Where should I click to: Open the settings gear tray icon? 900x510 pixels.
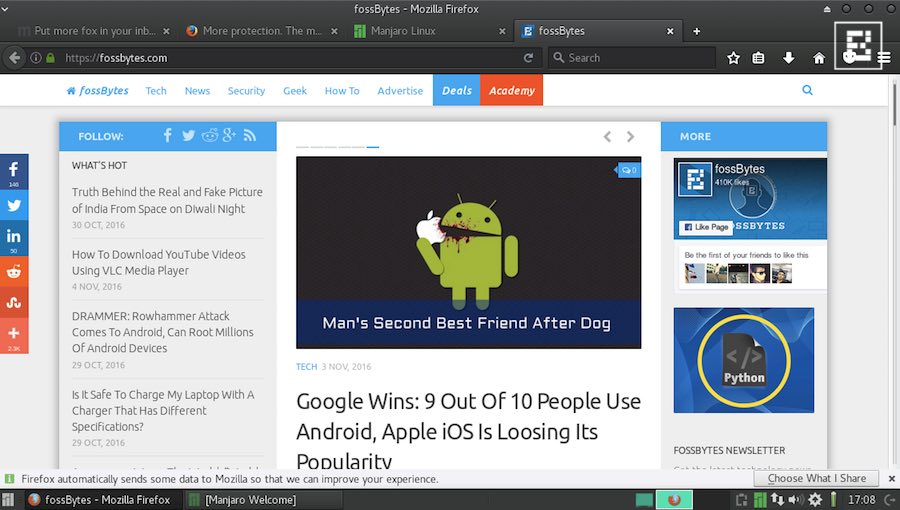(x=814, y=500)
